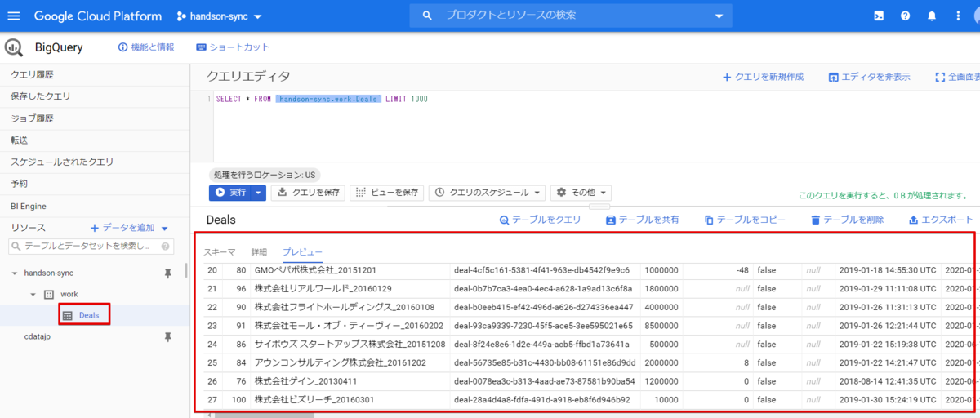The width and height of the screenshot is (980, 418).
Task: Open 機能と情報 link
Action: coord(146,47)
